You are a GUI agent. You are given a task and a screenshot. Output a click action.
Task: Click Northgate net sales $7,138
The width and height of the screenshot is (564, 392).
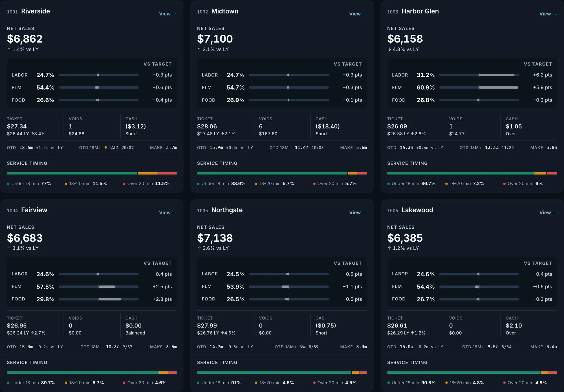215,238
